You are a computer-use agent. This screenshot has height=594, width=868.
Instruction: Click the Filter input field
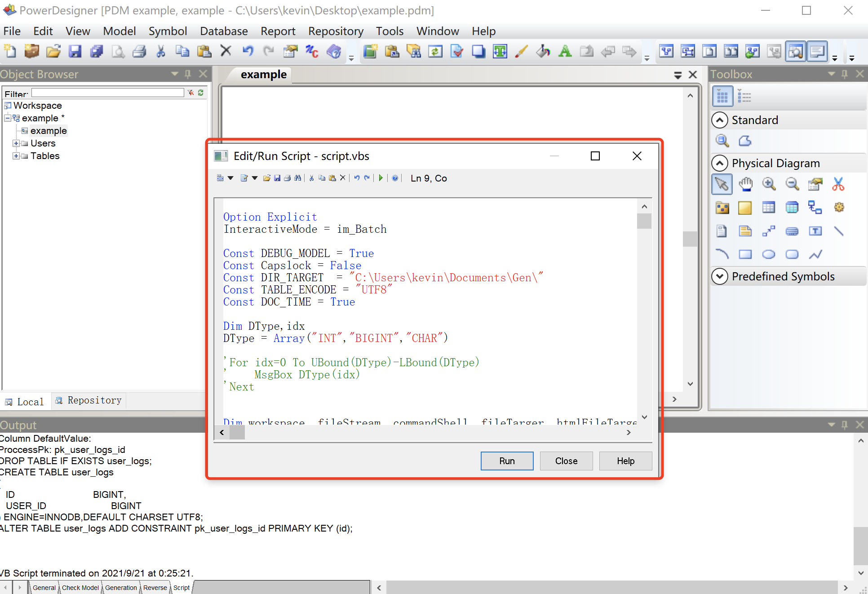pos(108,93)
